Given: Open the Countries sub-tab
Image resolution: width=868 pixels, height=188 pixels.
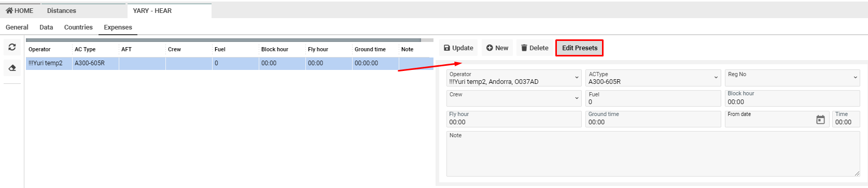Looking at the screenshot, I should [78, 27].
